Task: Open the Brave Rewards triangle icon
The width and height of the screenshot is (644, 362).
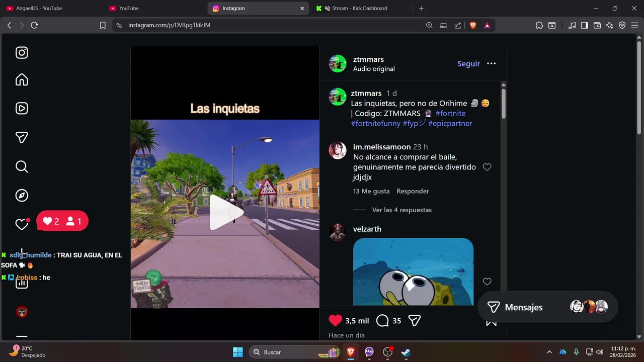Action: pos(487,25)
